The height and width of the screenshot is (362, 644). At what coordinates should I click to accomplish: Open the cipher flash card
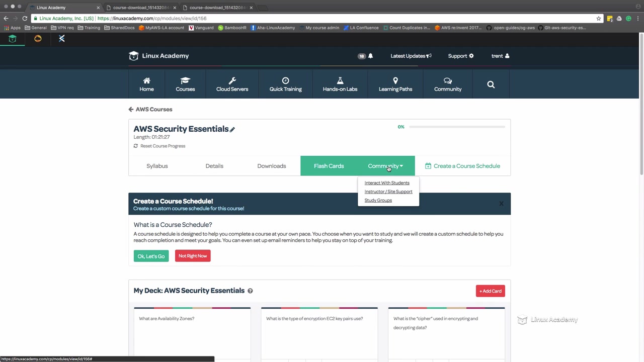447,333
